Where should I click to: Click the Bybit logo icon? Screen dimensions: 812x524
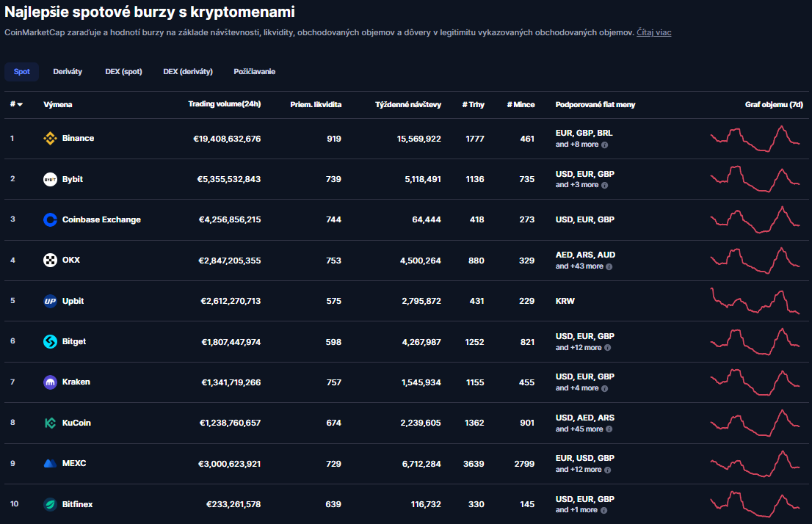[x=51, y=179]
